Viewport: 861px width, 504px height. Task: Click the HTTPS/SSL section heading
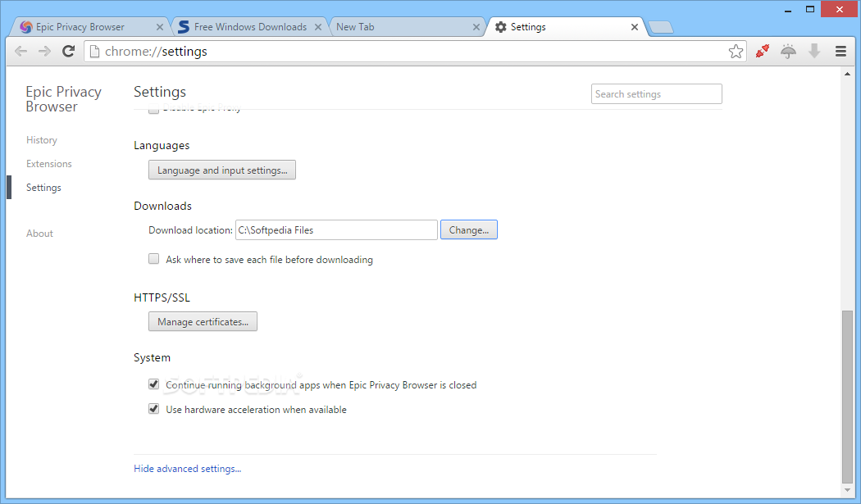pyautogui.click(x=162, y=297)
